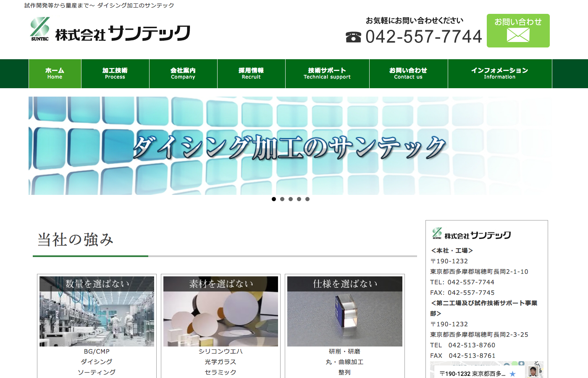Select the fifth slider pagination dot
The image size is (588, 378).
pos(307,199)
